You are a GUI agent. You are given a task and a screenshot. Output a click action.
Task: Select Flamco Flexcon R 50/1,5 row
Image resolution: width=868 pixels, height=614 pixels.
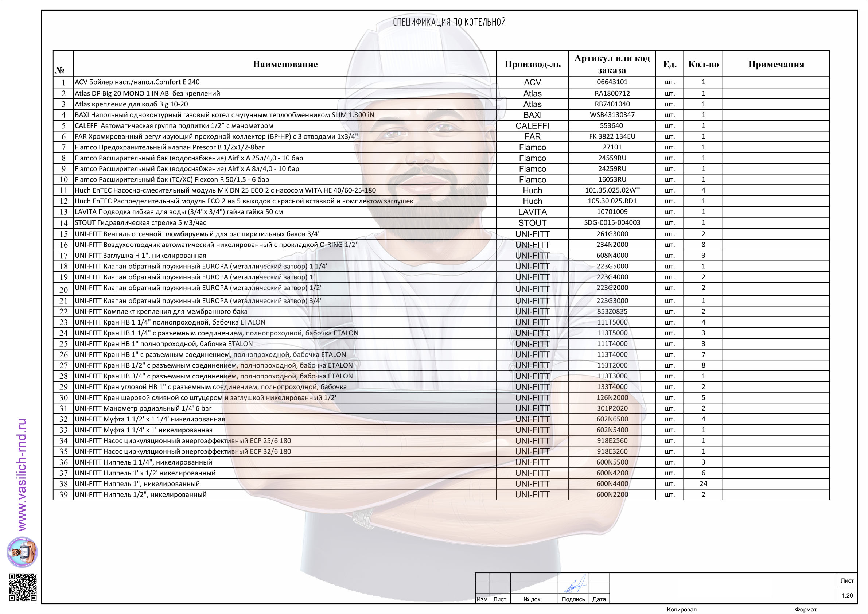(441, 180)
